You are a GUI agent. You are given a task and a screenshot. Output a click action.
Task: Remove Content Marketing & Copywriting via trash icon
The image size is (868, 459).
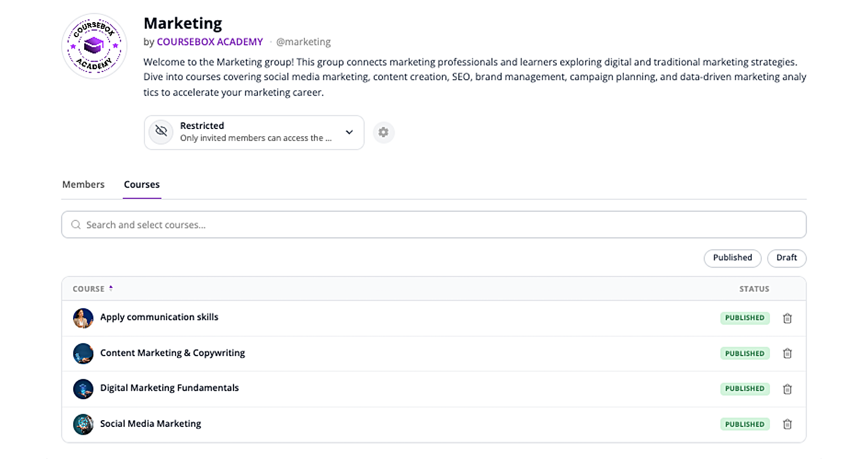[787, 353]
